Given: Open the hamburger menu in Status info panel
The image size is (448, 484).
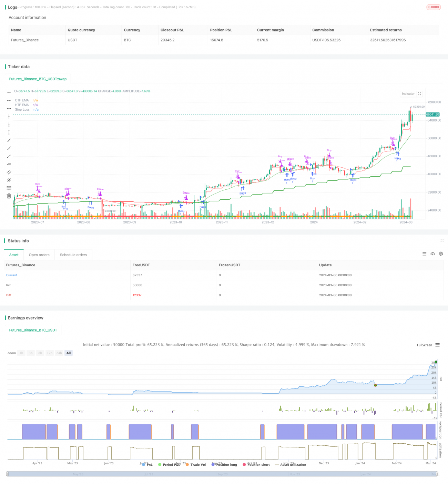Looking at the screenshot, I should click(x=424, y=254).
